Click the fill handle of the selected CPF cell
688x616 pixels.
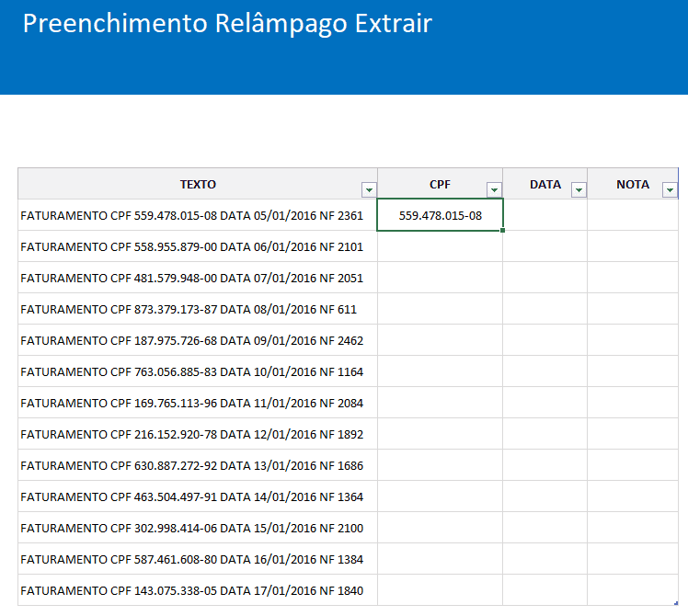tap(502, 230)
